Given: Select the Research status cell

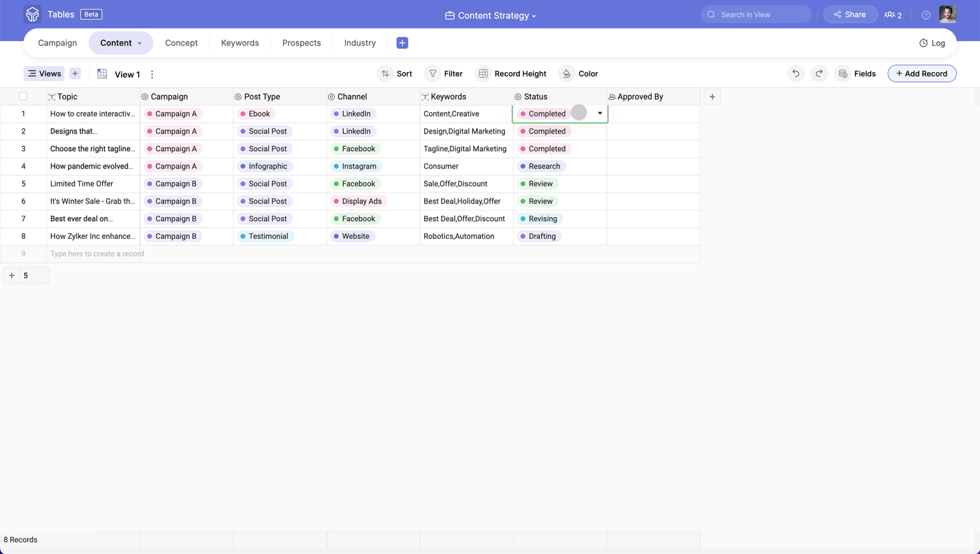Looking at the screenshot, I should click(559, 166).
